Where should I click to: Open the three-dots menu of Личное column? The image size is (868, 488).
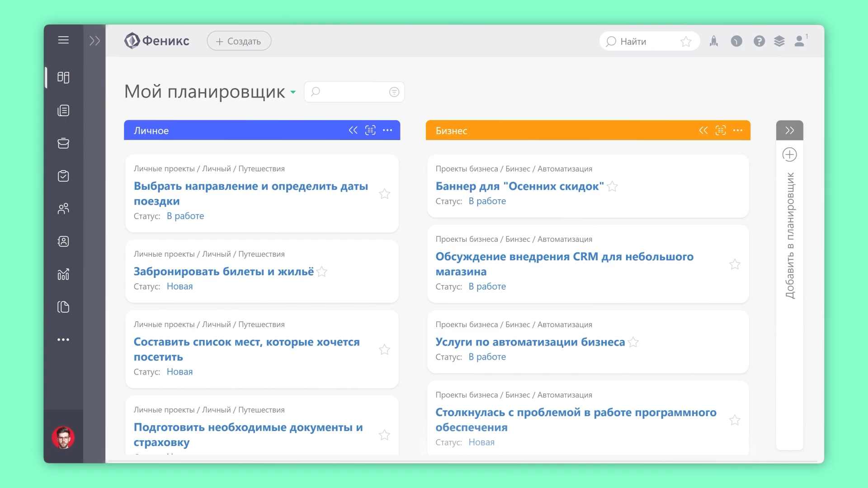tap(387, 131)
